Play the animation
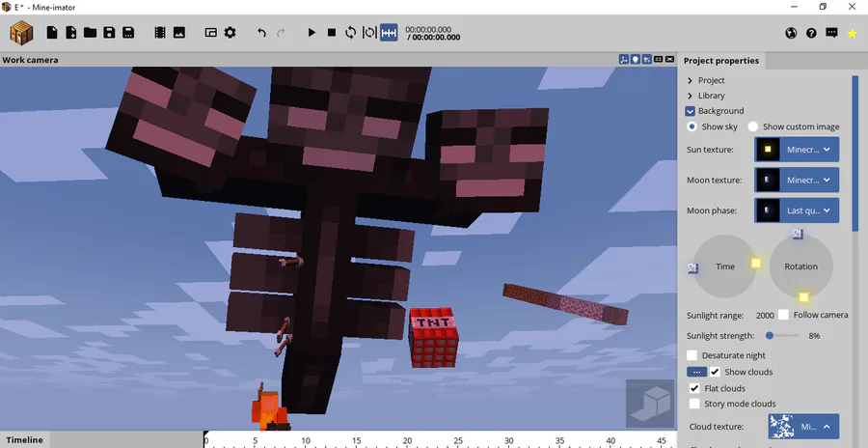This screenshot has height=448, width=868. click(x=312, y=33)
